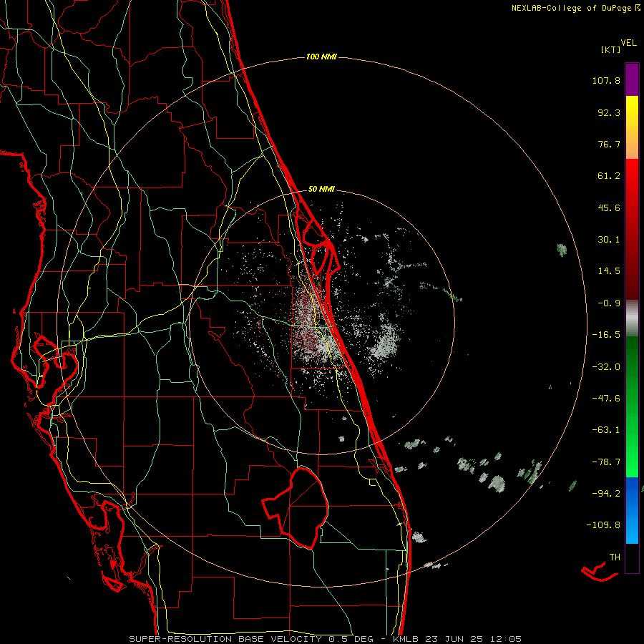Click the Super-Resolution Base Velocity caption at bottom
The width and height of the screenshot is (644, 644).
click(326, 639)
